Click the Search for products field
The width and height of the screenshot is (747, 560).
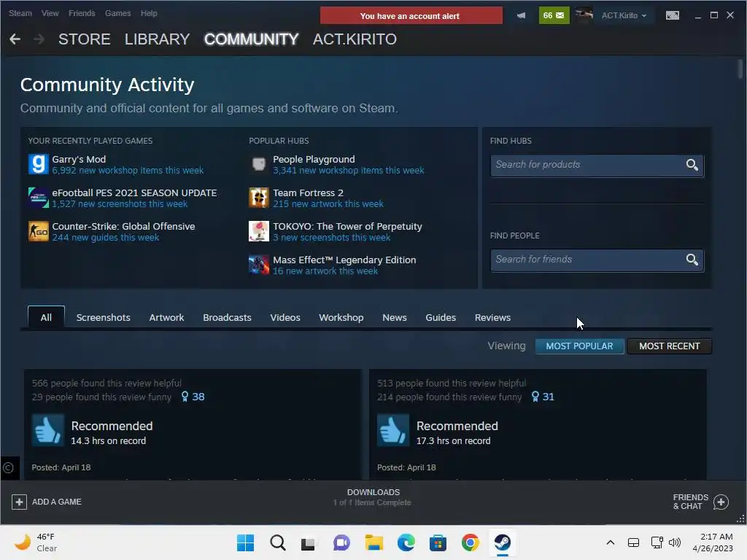(597, 165)
